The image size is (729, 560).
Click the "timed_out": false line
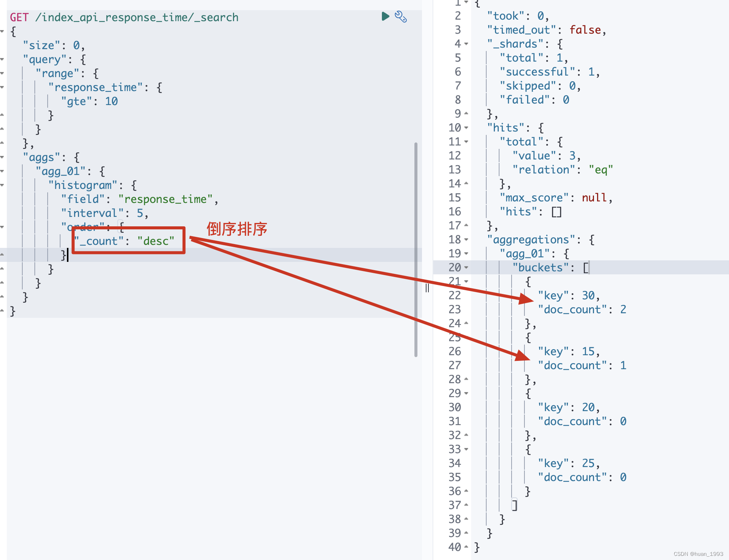pos(547,30)
